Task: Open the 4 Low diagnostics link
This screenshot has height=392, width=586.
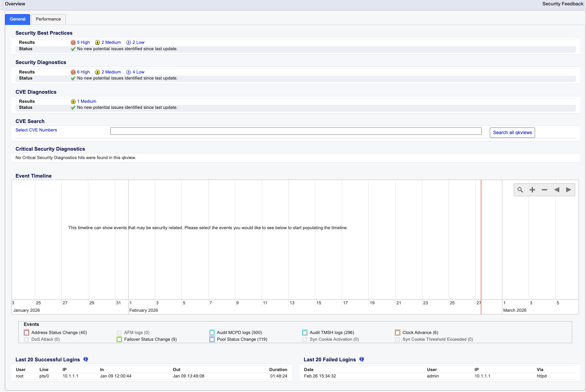Action: click(138, 72)
